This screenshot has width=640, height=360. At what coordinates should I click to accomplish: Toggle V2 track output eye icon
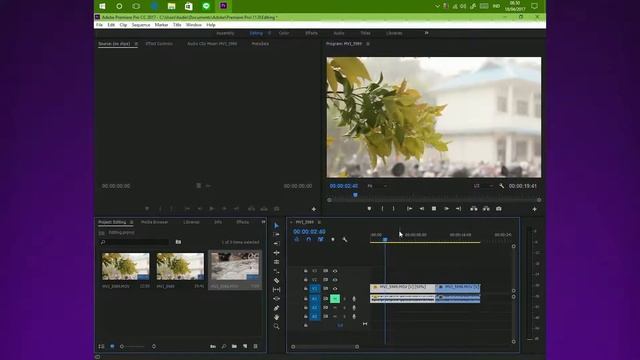pos(335,280)
